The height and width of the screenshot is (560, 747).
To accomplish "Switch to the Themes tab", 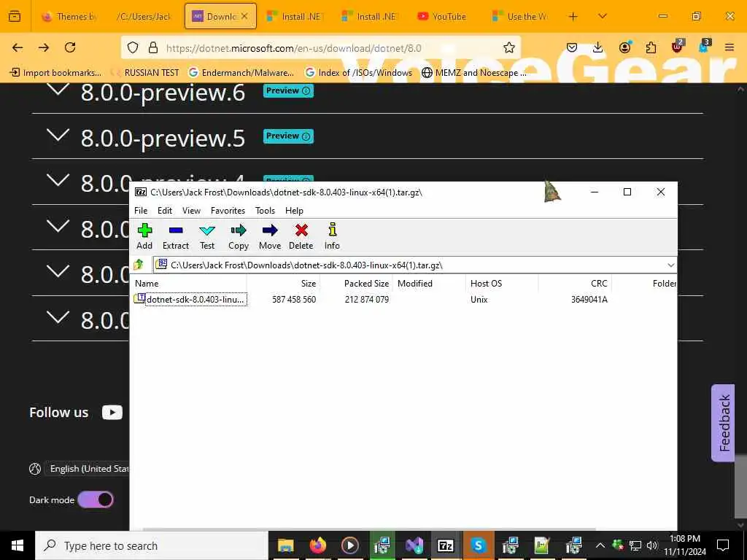I will [69, 16].
